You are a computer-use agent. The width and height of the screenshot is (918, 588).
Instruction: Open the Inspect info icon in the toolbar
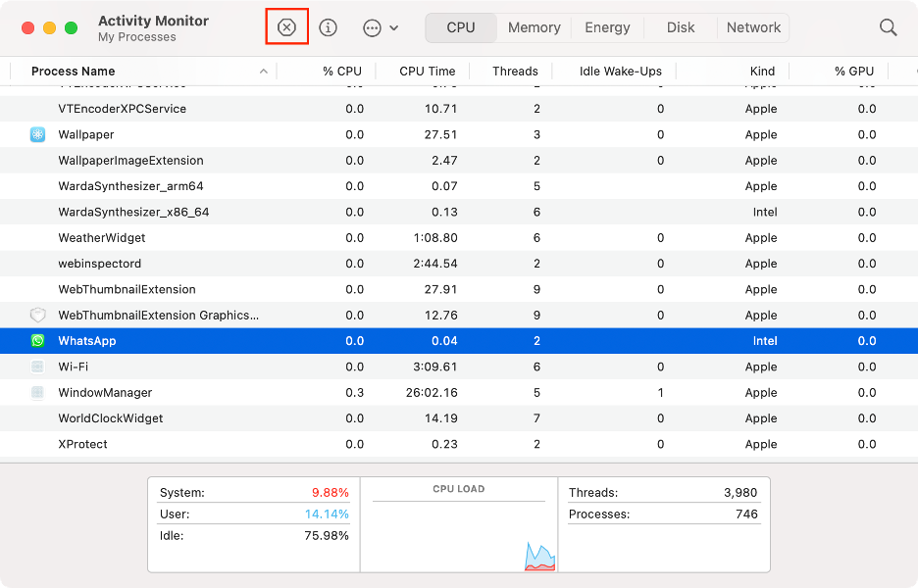(328, 26)
